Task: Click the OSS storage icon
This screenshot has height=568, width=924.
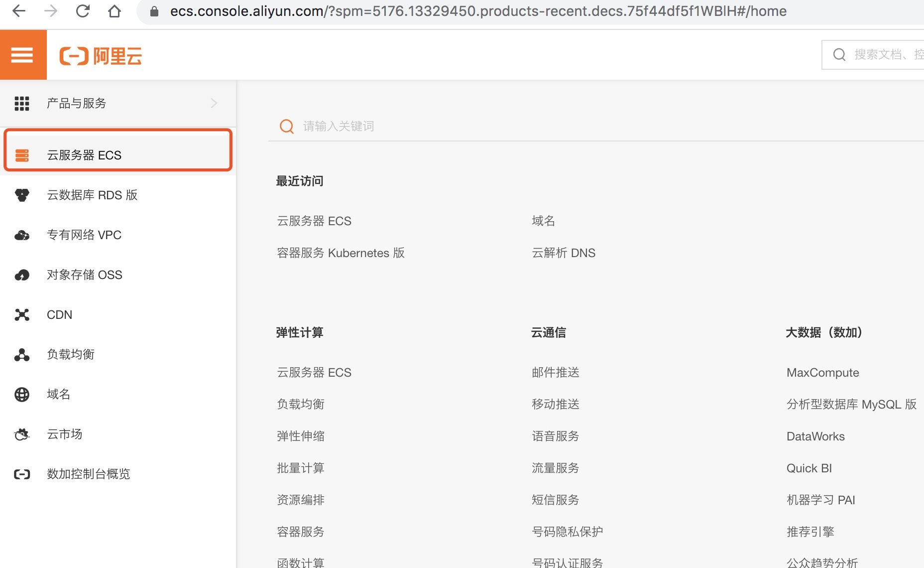Action: point(22,275)
